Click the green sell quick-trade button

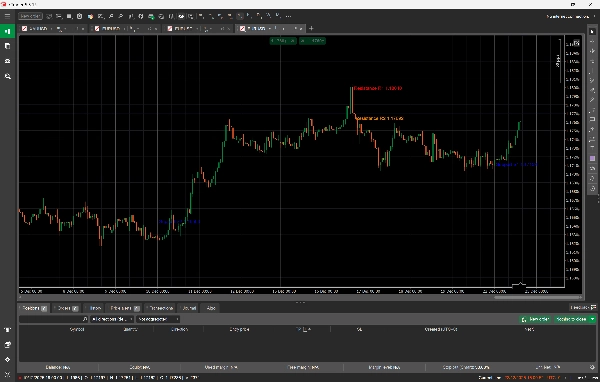coord(283,41)
